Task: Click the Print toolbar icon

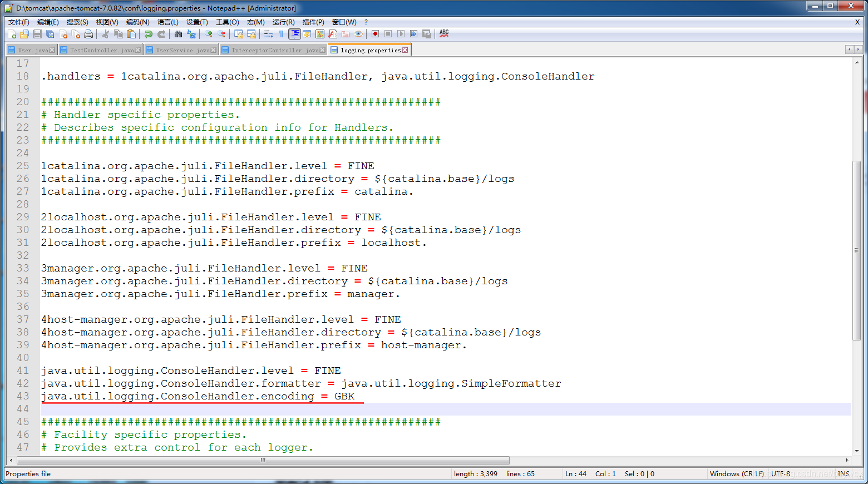Action: 88,34
